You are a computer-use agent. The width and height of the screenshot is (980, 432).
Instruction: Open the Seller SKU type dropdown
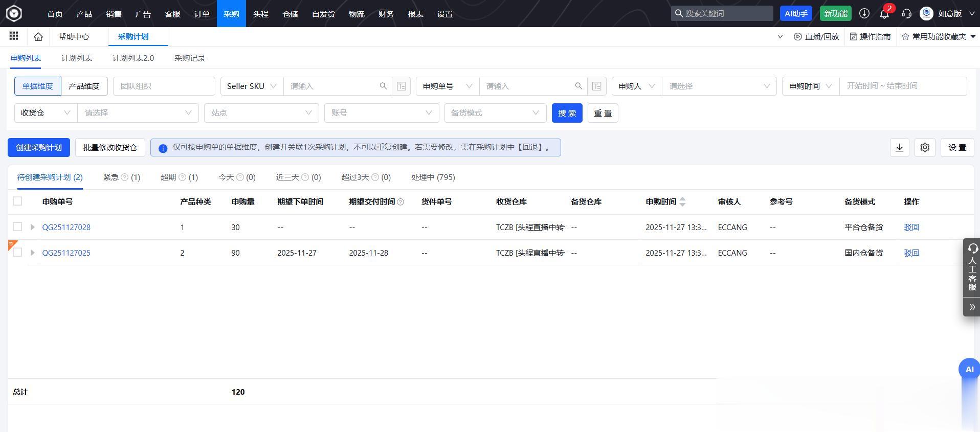[x=252, y=86]
